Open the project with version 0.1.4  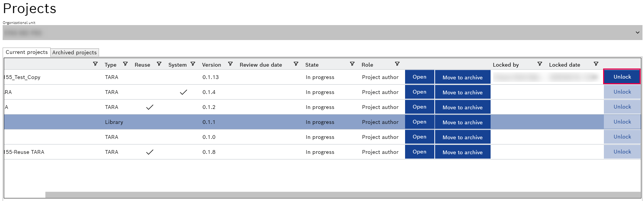pyautogui.click(x=419, y=92)
